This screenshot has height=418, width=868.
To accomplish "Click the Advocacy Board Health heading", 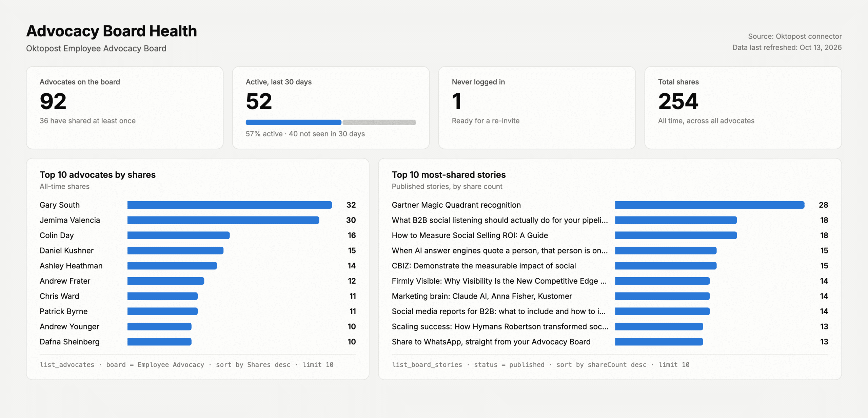I will [112, 31].
